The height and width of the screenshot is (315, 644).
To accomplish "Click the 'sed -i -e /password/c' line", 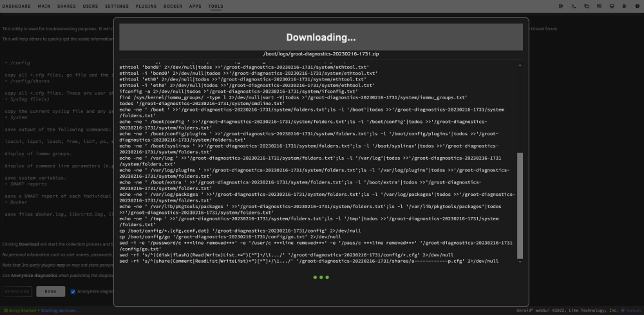I will click(316, 246).
